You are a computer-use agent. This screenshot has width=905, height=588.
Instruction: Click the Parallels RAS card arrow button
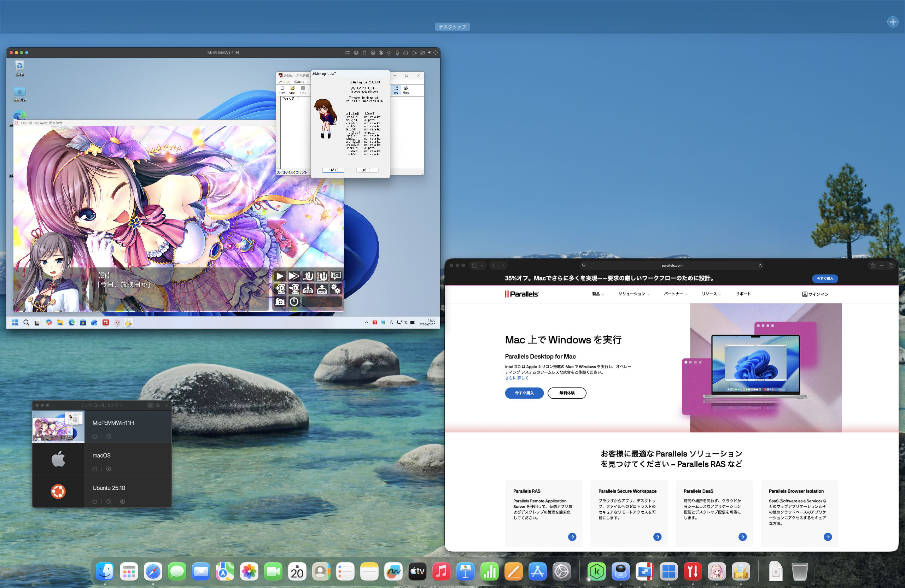pos(572,537)
